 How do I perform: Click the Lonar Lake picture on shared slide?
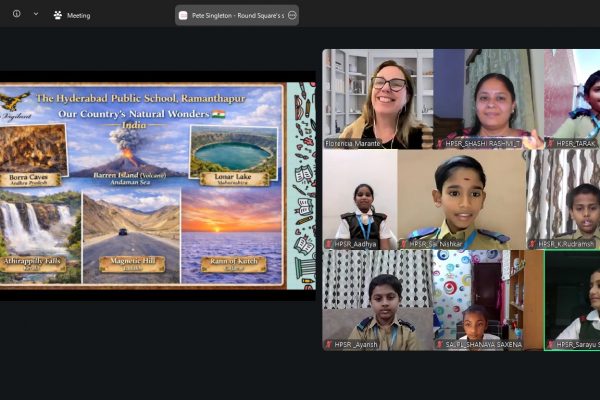pos(233,152)
